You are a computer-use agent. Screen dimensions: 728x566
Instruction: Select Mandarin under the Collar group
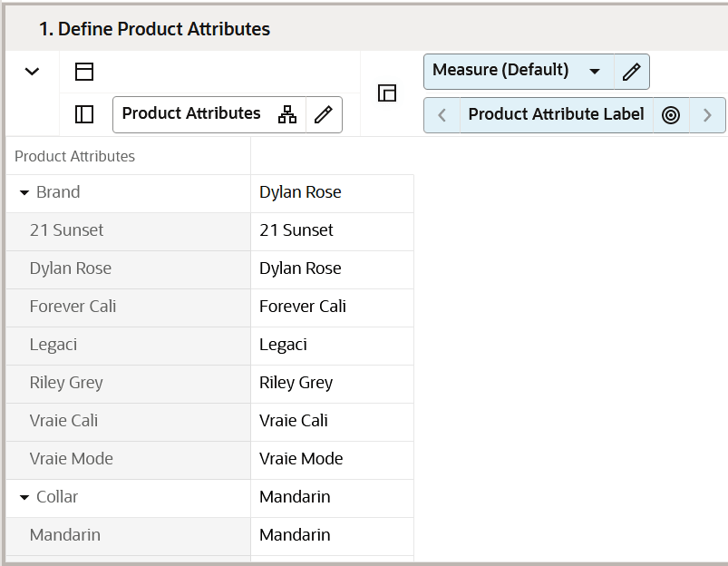pos(64,534)
